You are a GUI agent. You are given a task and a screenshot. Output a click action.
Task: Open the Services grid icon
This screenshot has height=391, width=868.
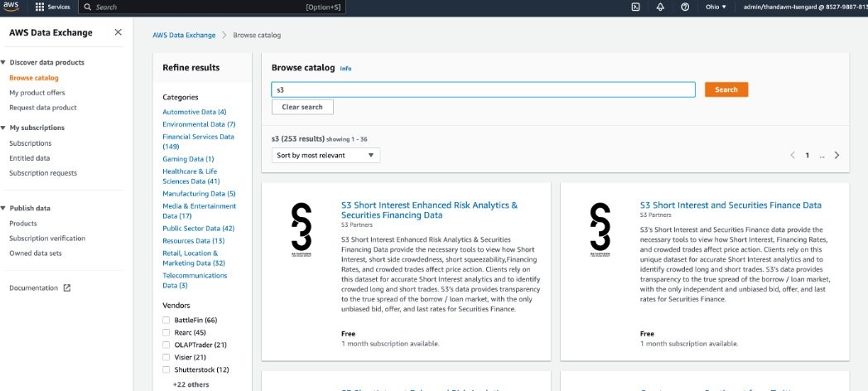pyautogui.click(x=39, y=7)
